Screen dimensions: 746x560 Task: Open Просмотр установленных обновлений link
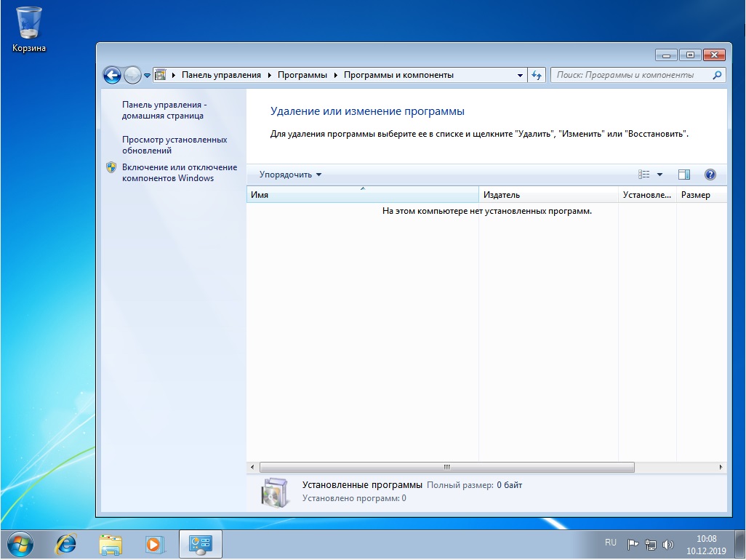click(175, 145)
